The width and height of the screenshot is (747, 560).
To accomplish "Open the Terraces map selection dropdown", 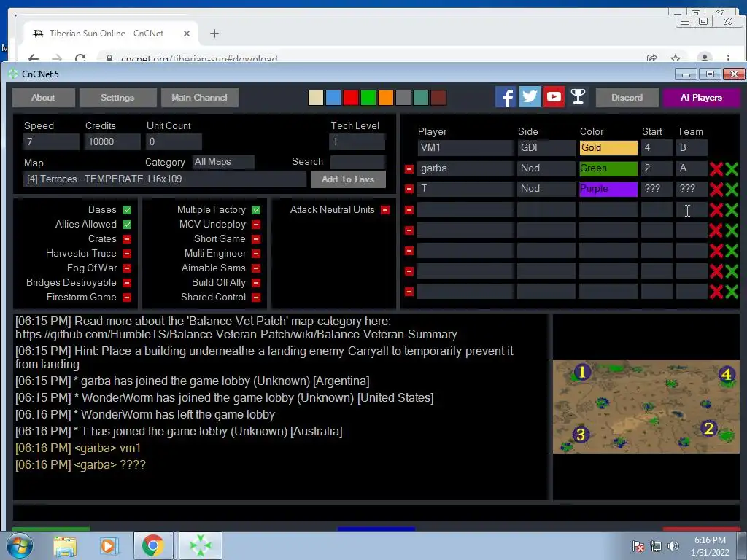I will 165,179.
